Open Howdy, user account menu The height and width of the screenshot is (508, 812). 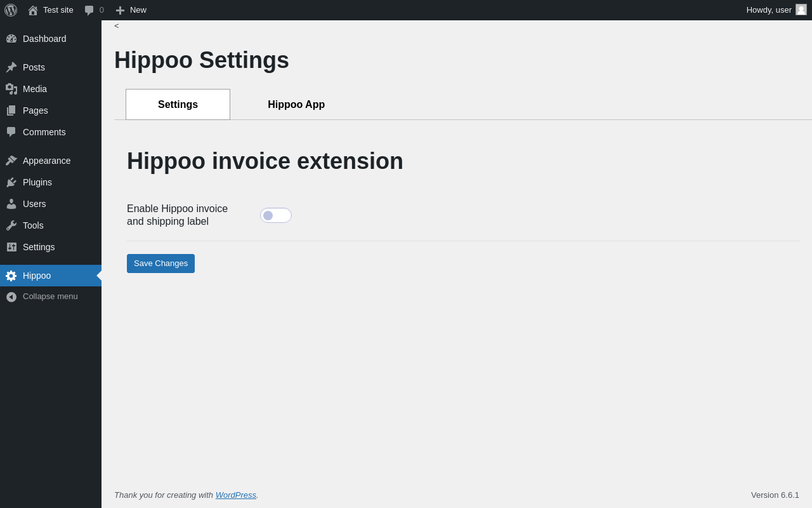tap(768, 10)
